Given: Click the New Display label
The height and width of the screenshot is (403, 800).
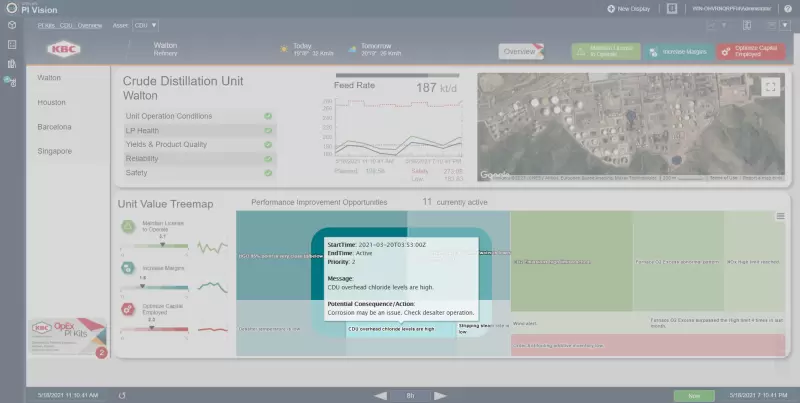Looking at the screenshot, I should click(634, 9).
